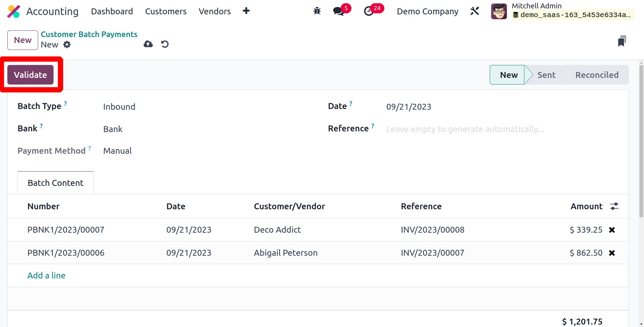Click the Add a line link
The height and width of the screenshot is (327, 644).
click(x=47, y=276)
